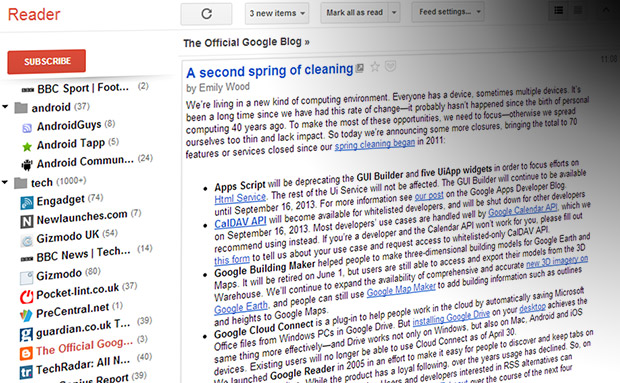This screenshot has height=383, width=620.
Task: Open the 'BBC News | Tech...' feed
Action: [83, 254]
